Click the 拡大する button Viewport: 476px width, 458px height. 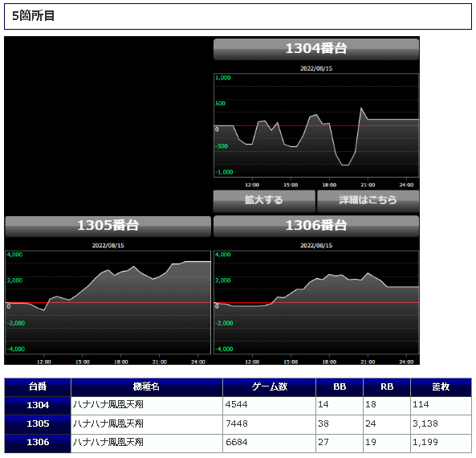coord(264,201)
